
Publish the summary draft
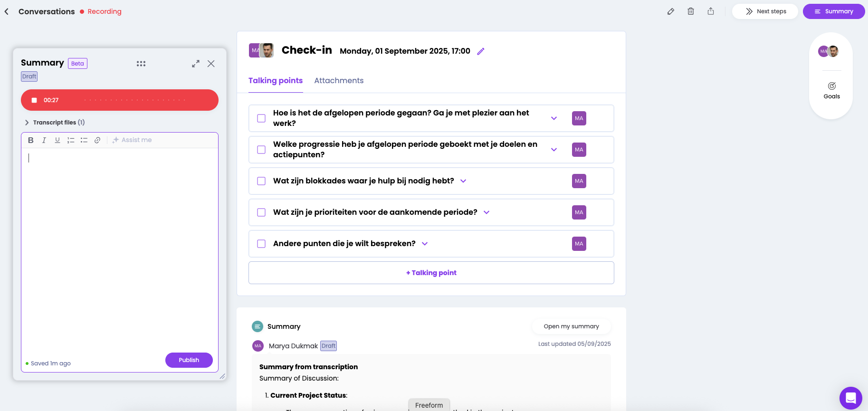(x=189, y=360)
